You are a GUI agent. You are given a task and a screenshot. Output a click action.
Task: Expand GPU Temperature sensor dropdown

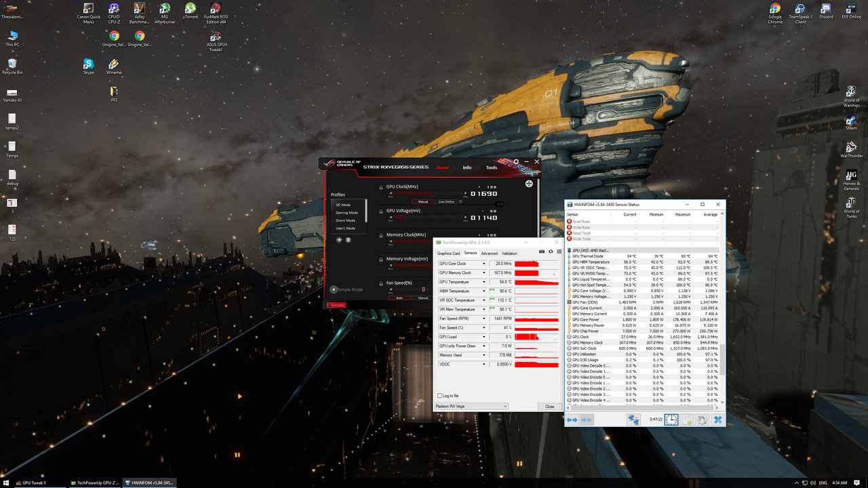(484, 282)
